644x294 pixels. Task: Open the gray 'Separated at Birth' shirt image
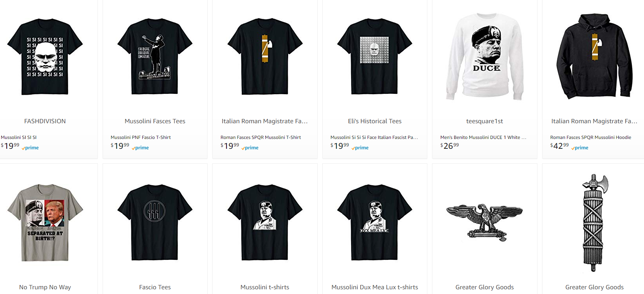[45, 223]
